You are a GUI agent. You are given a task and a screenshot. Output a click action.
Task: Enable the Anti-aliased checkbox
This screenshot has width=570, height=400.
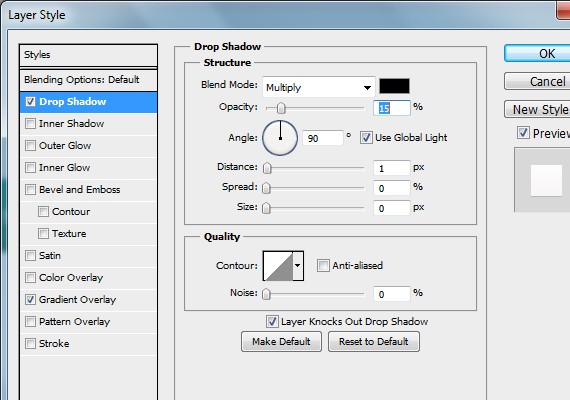click(x=323, y=265)
